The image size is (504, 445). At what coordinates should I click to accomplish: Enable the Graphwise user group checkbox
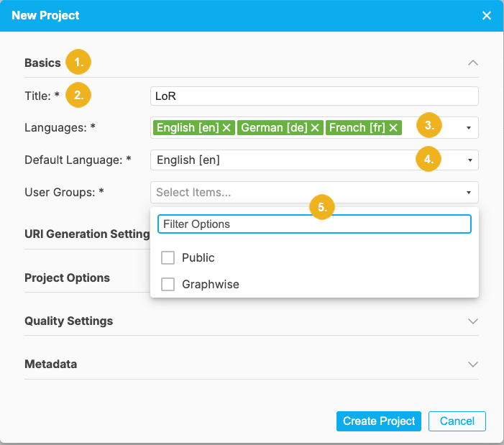[168, 285]
